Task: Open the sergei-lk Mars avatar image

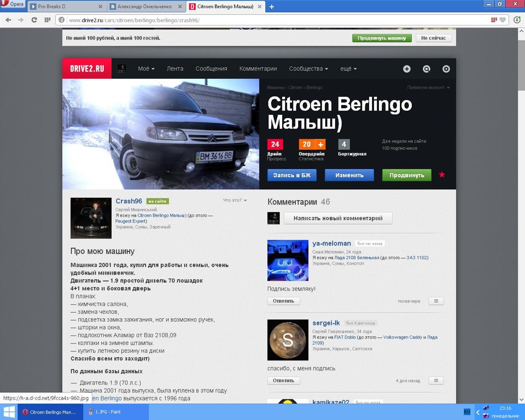Action: [x=288, y=340]
